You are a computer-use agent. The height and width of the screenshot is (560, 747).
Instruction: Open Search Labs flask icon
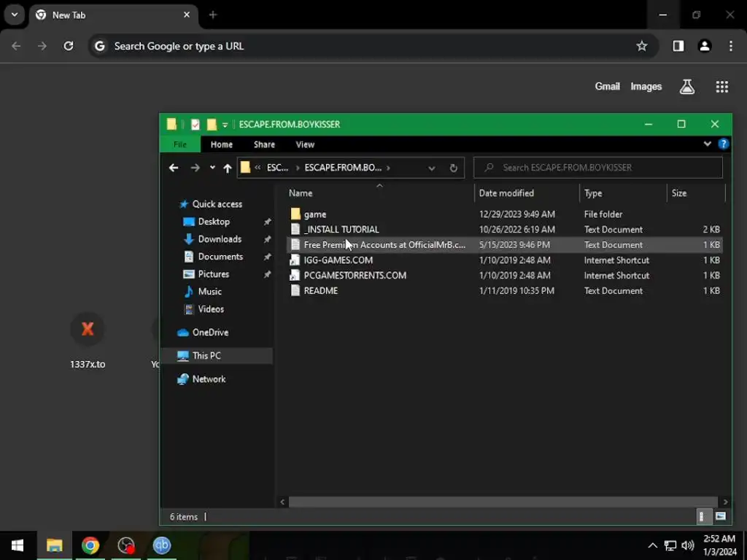(687, 87)
